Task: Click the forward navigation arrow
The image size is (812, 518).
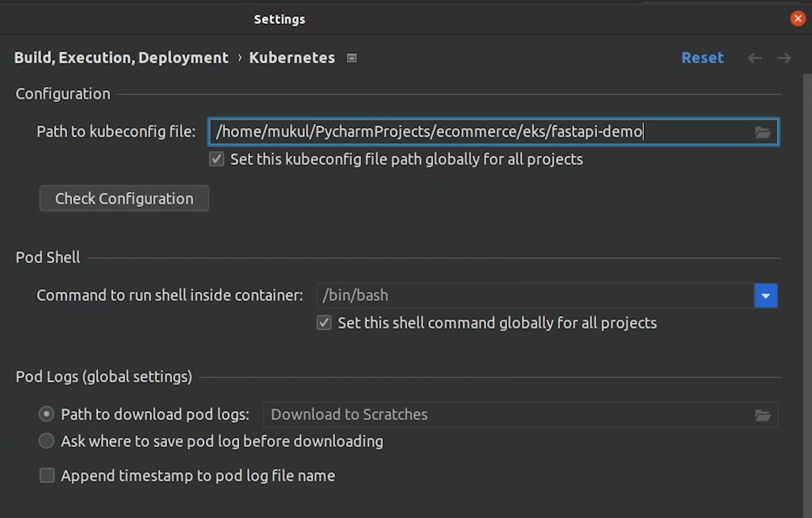Action: click(784, 58)
